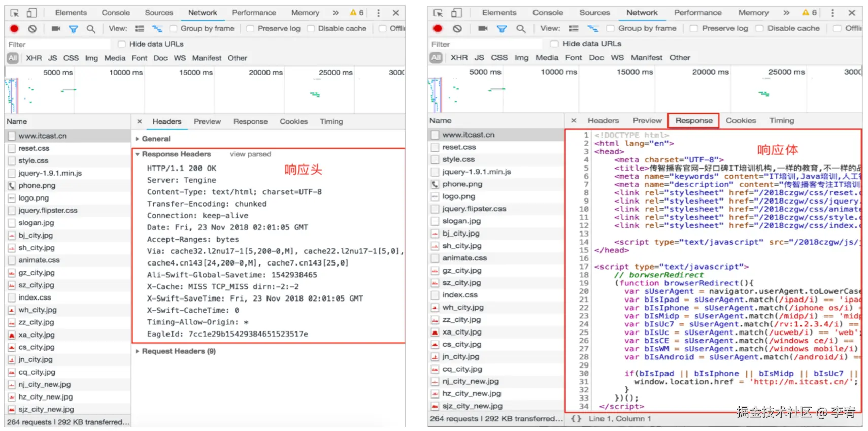The image size is (868, 431).
Task: Select xa_city.jpg request in left DevTools
Action: click(68, 335)
